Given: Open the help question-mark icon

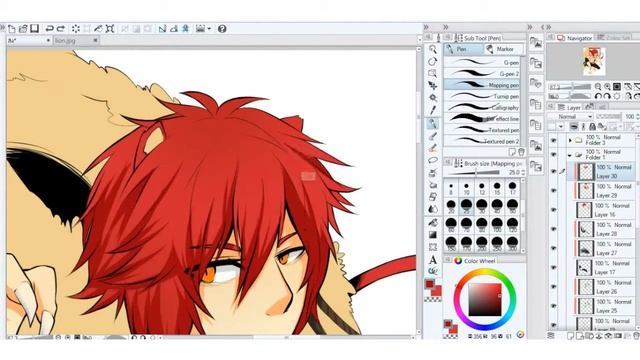Looking at the screenshot, I should point(222,29).
